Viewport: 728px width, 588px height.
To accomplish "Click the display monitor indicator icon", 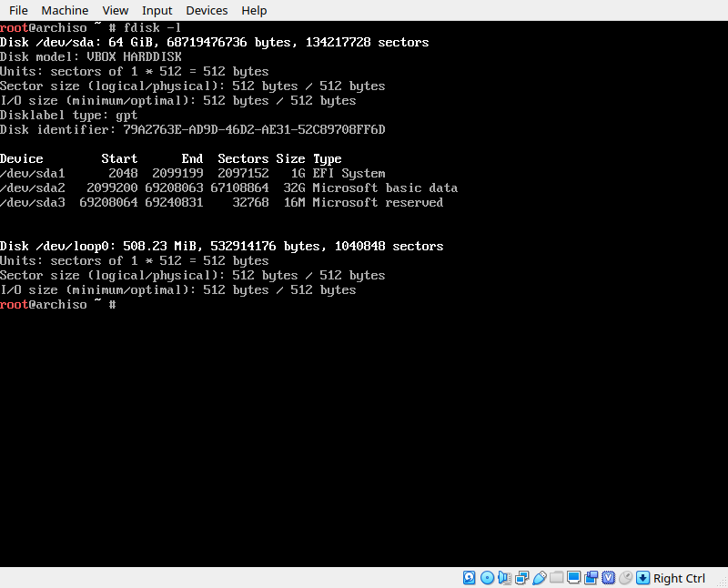I will coord(574,578).
